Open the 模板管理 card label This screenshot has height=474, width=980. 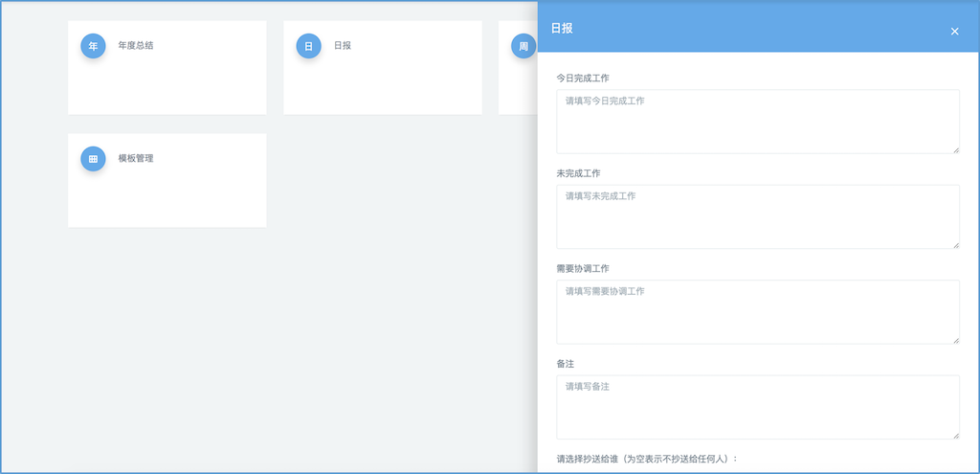(x=136, y=158)
